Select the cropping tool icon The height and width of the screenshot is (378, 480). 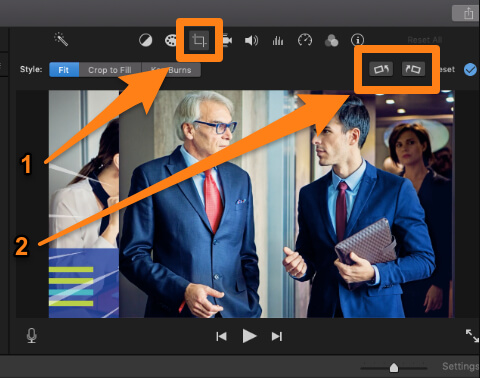(x=199, y=41)
